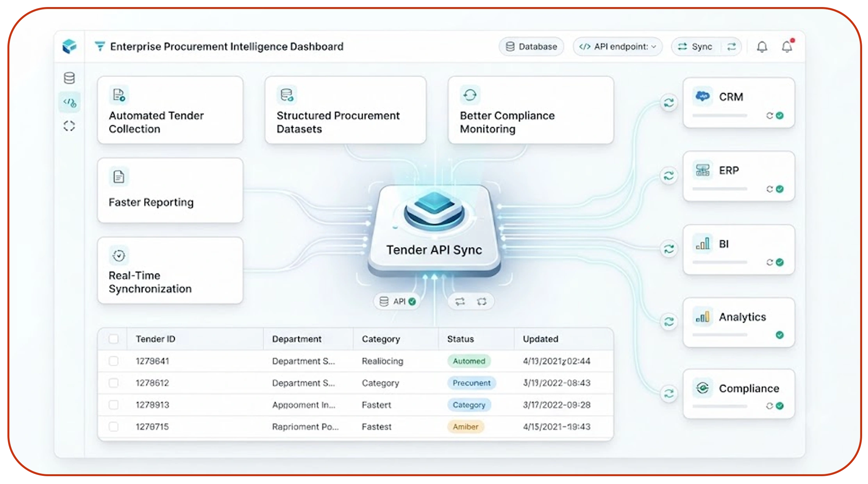Open the Structured Procurement Datasets card
Viewport: 868px width, 484px height.
(346, 110)
